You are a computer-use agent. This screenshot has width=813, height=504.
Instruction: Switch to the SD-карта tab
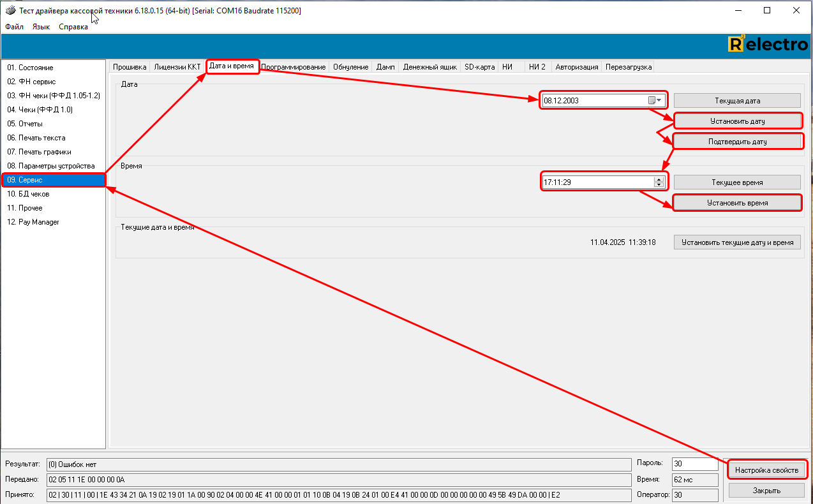479,67
